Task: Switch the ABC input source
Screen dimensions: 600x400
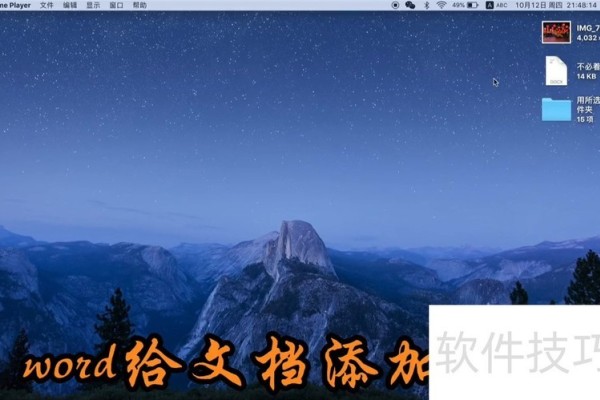Action: [497, 5]
